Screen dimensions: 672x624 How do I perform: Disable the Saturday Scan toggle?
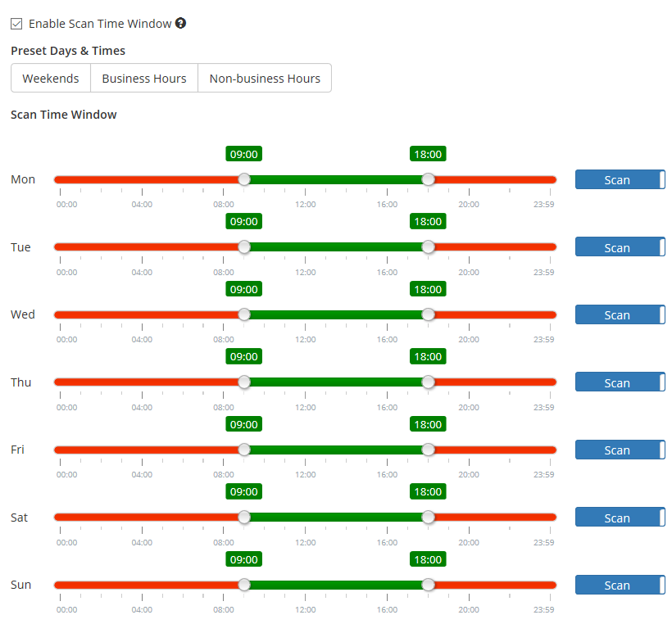tap(620, 518)
